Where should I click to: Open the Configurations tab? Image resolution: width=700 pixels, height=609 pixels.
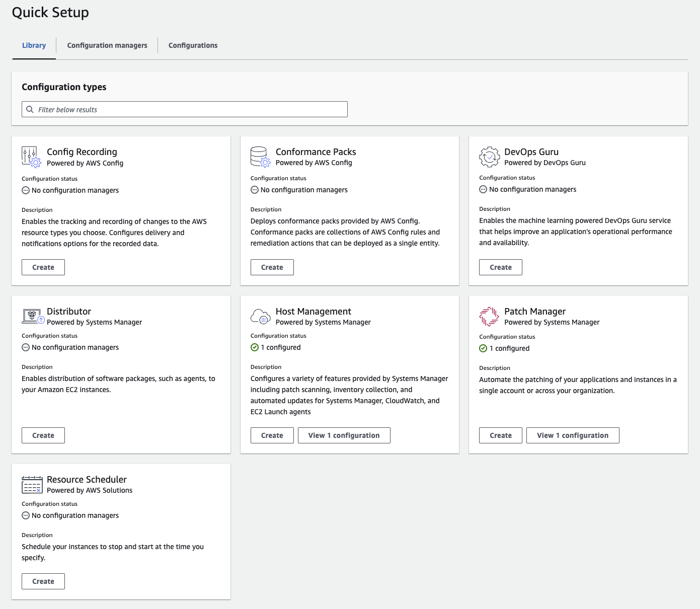pos(193,45)
